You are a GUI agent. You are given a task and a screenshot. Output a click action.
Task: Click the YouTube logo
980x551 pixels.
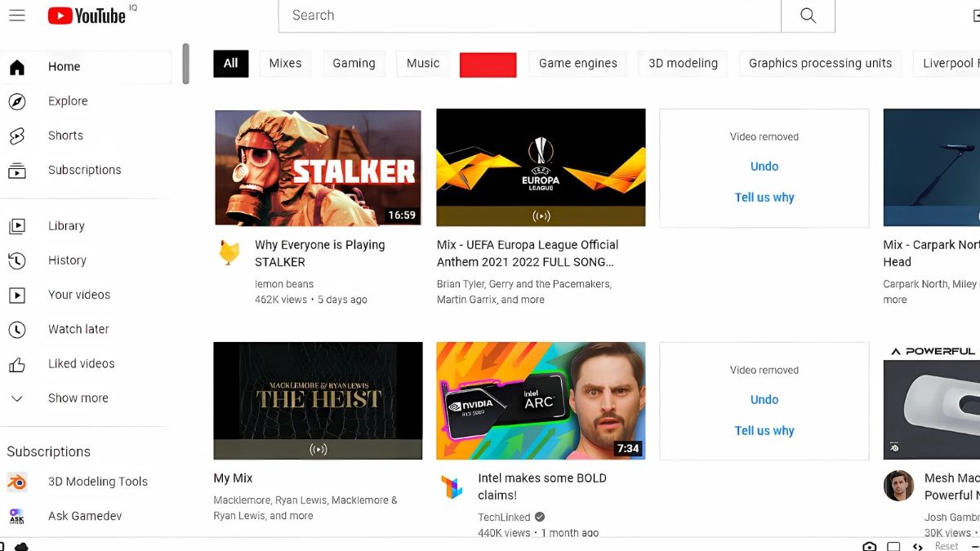pos(87,16)
